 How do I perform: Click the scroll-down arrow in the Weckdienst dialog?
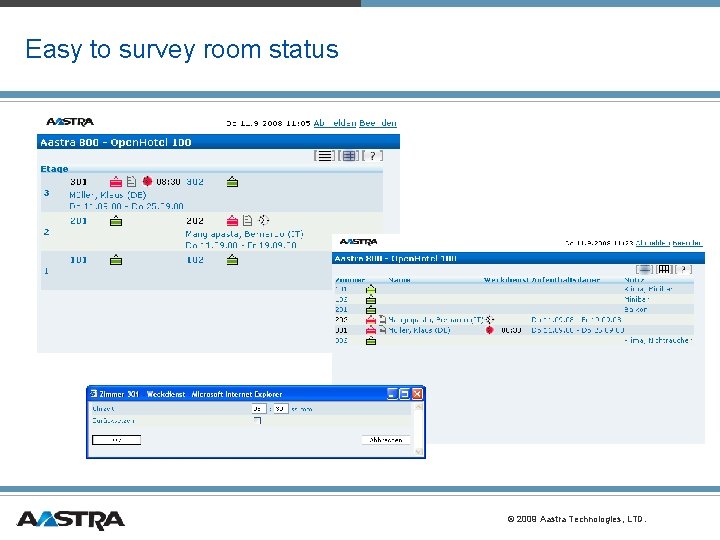(x=418, y=451)
